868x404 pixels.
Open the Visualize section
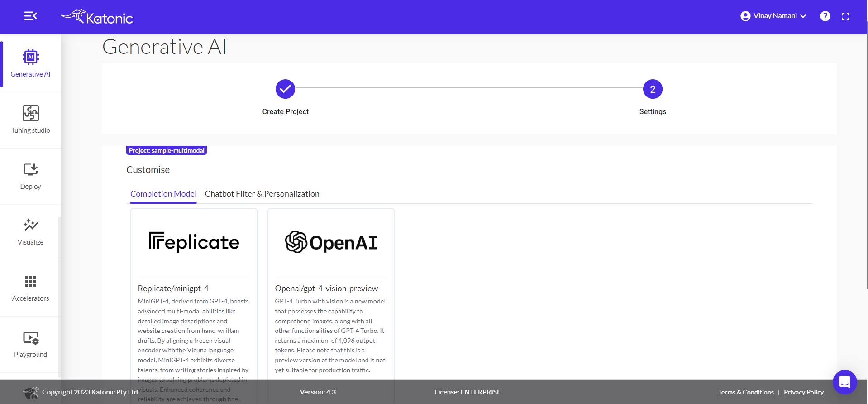pos(30,232)
